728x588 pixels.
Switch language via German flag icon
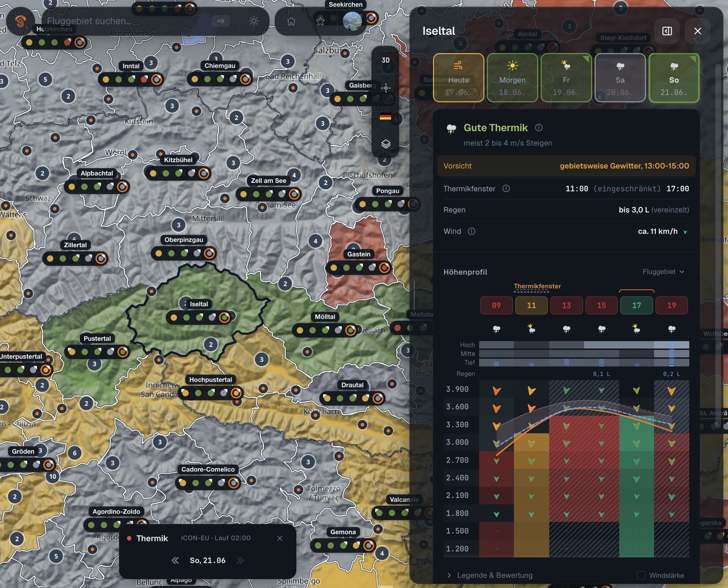tap(386, 116)
